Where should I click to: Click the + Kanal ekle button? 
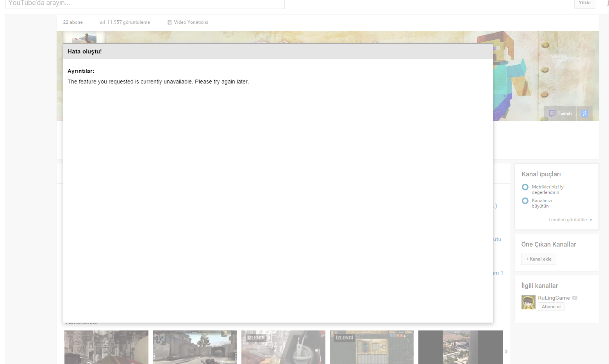(x=538, y=259)
